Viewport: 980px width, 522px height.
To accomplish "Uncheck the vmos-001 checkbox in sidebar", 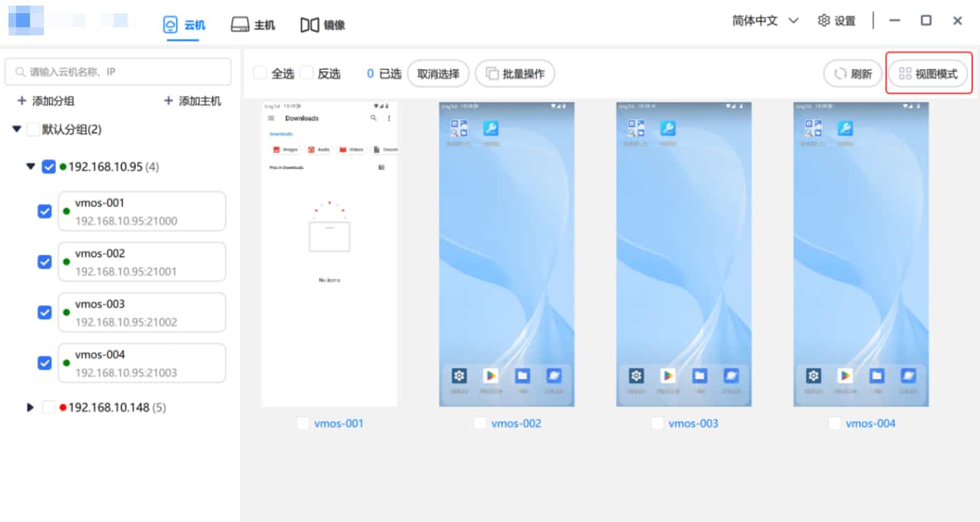I will click(x=45, y=211).
